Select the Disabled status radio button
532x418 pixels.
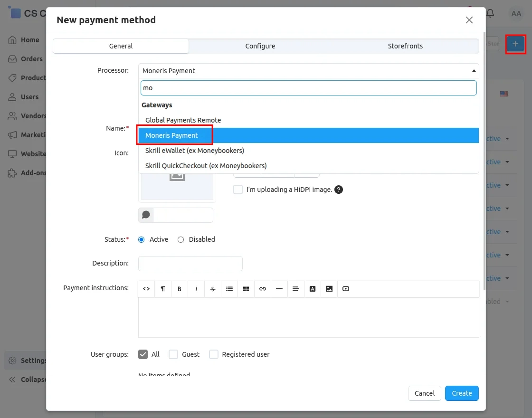coord(181,239)
